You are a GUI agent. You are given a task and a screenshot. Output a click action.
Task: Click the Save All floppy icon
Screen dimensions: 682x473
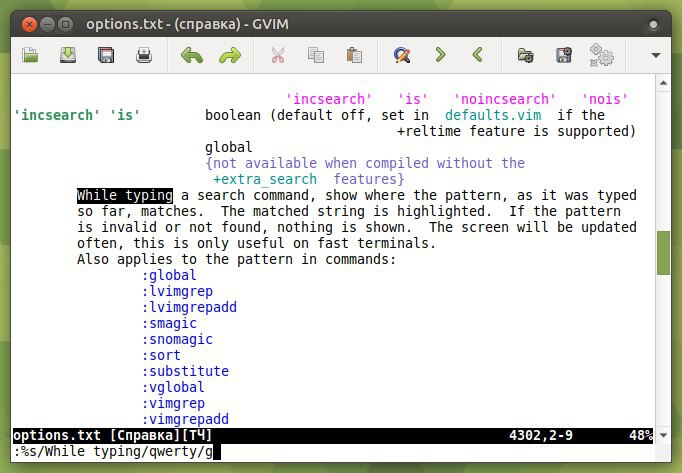click(106, 55)
